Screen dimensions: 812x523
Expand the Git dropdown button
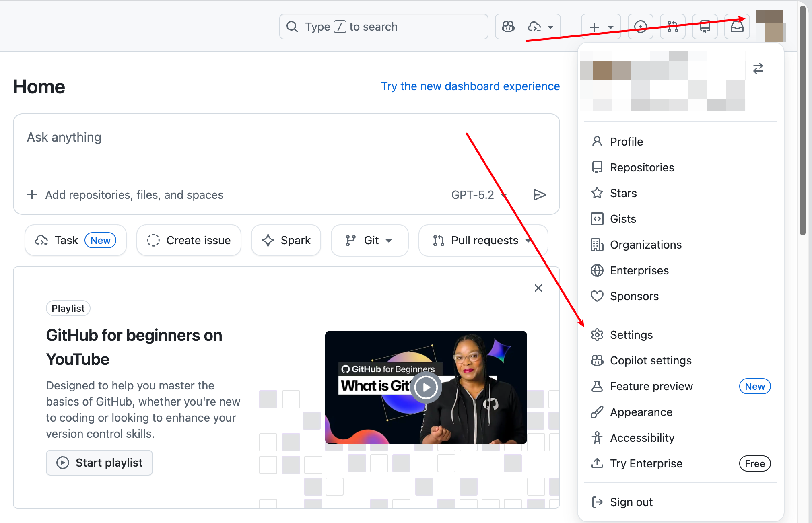pyautogui.click(x=369, y=241)
